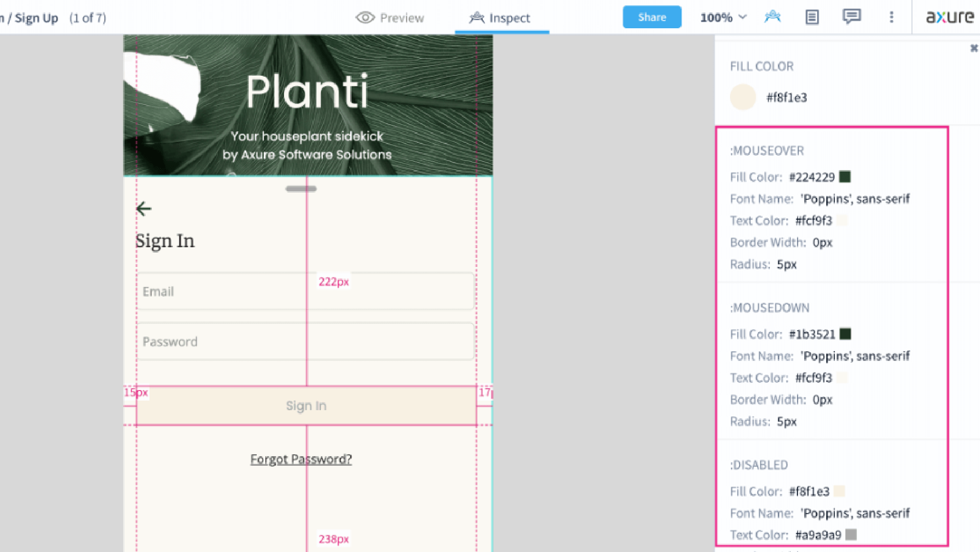Viewport: 980px width, 552px height.
Task: Close the inspect panel with X
Action: [974, 48]
